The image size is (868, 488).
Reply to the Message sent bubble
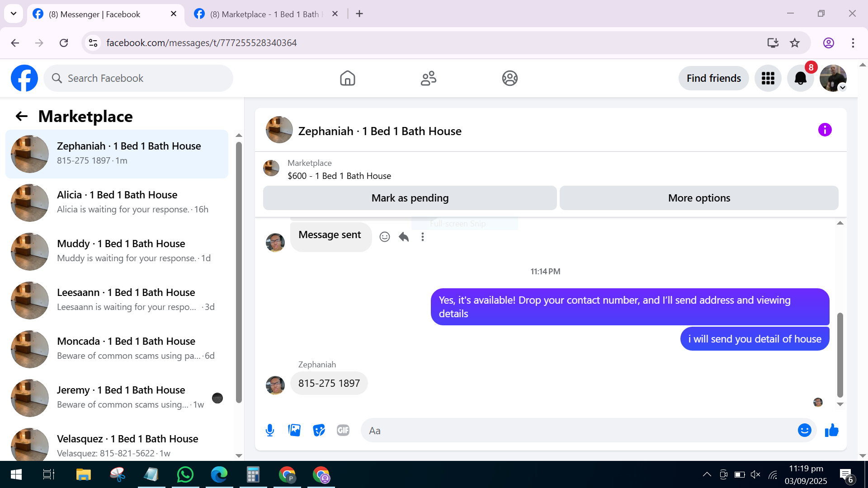pos(404,237)
